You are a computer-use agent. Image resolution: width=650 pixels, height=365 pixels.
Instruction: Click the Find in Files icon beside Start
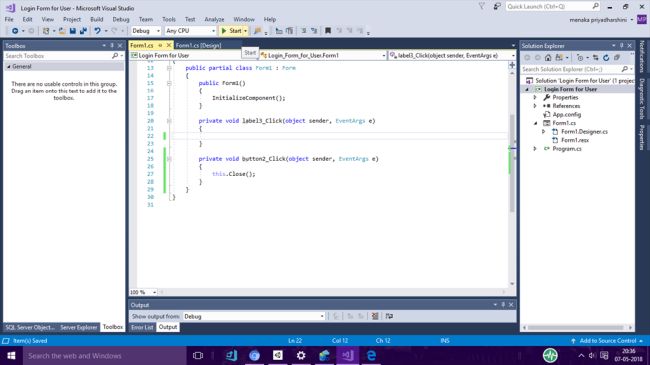257,31
